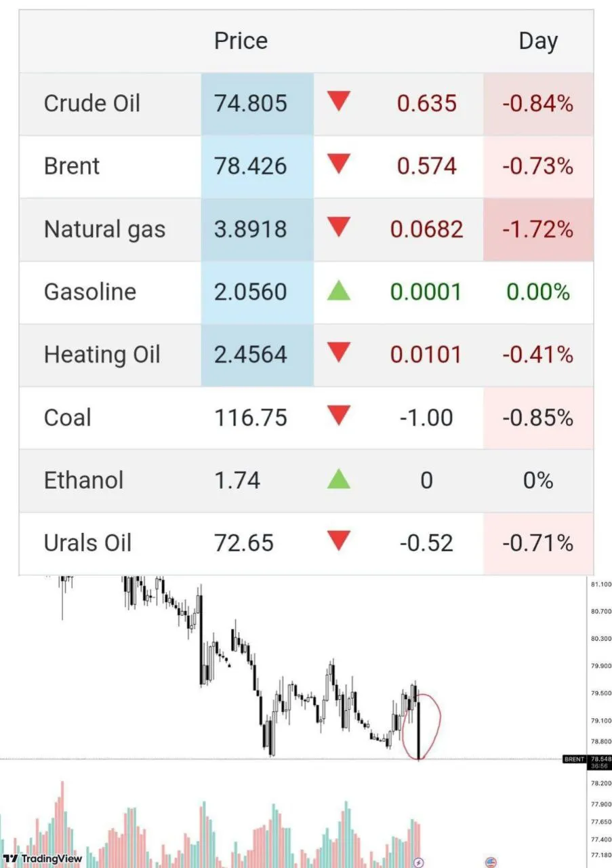Click the green up arrow for Gasoline
The image size is (612, 868).
[338, 291]
